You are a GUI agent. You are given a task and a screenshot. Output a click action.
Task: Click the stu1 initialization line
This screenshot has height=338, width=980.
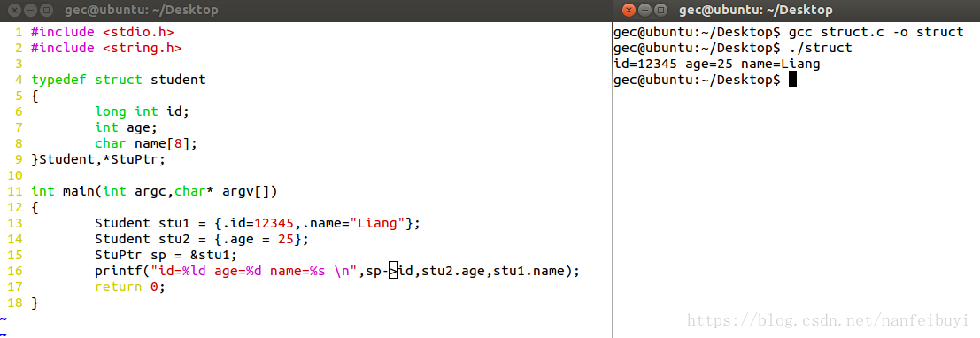(258, 223)
